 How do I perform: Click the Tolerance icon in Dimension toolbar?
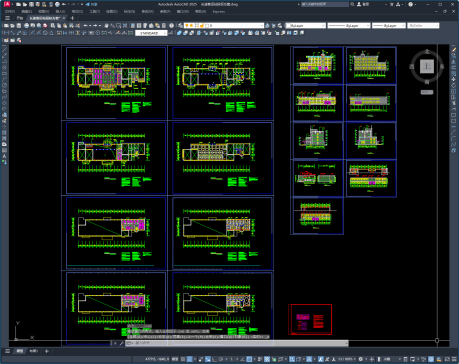point(91,33)
